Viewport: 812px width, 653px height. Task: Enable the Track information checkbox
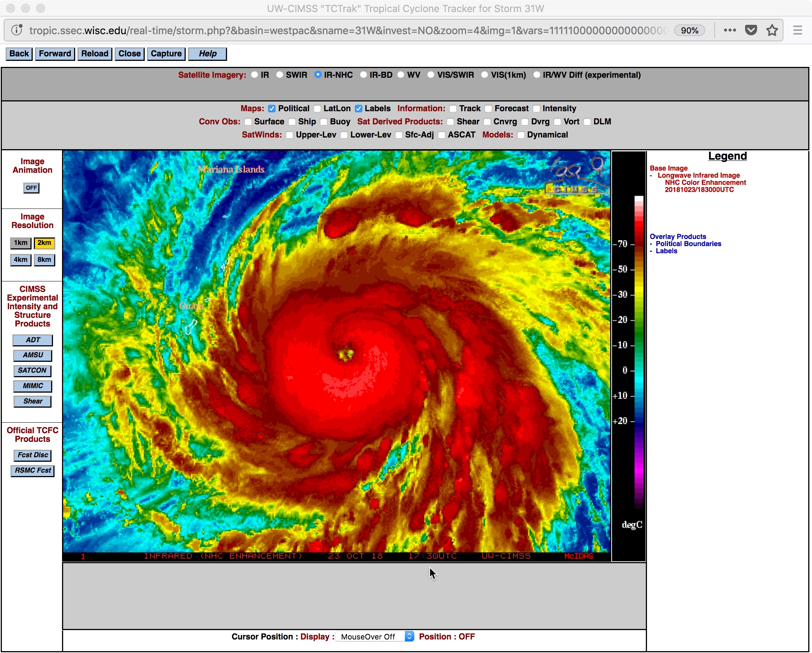[x=453, y=109]
